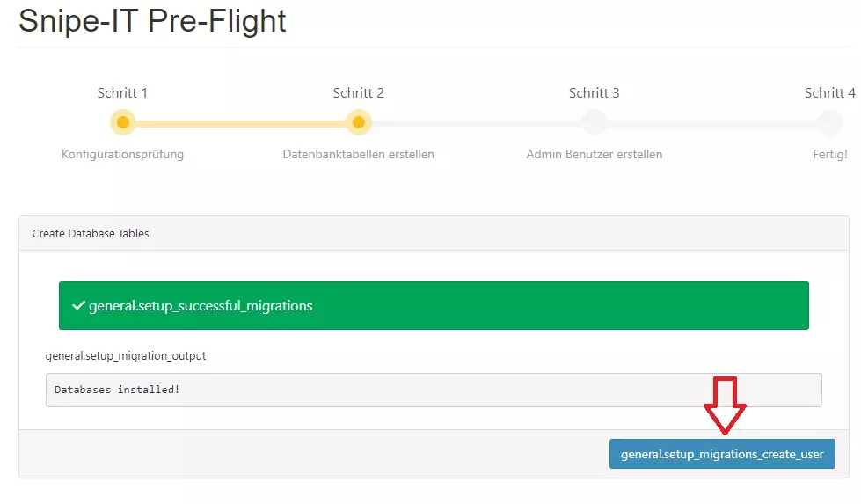Click the yellow progress bar between steps
This screenshot has width=861, height=504.
tap(240, 122)
